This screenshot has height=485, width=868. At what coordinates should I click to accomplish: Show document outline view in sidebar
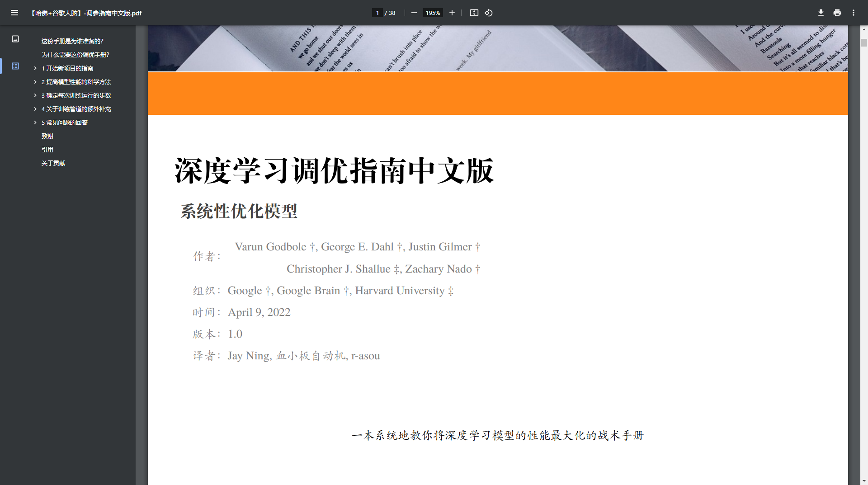(15, 66)
